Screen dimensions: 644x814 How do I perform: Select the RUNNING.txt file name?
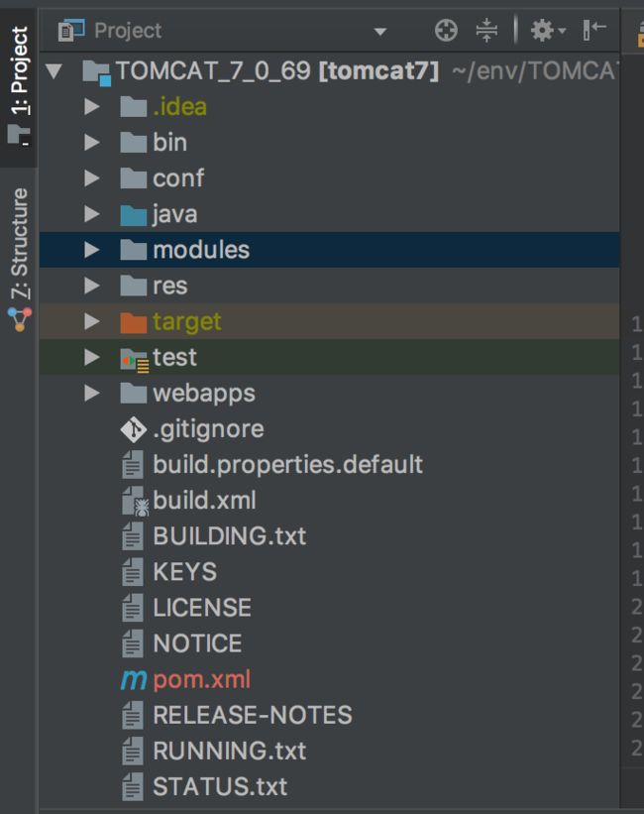pyautogui.click(x=230, y=752)
